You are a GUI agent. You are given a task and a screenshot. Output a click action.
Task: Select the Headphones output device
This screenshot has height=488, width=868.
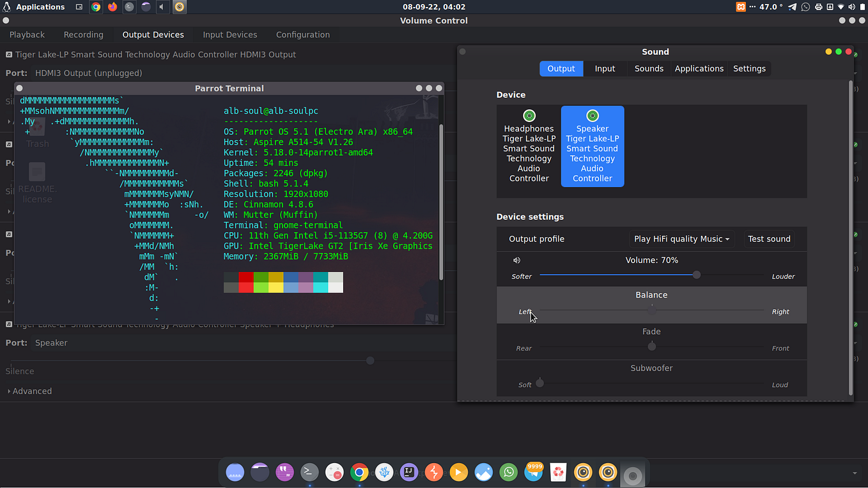click(529, 147)
